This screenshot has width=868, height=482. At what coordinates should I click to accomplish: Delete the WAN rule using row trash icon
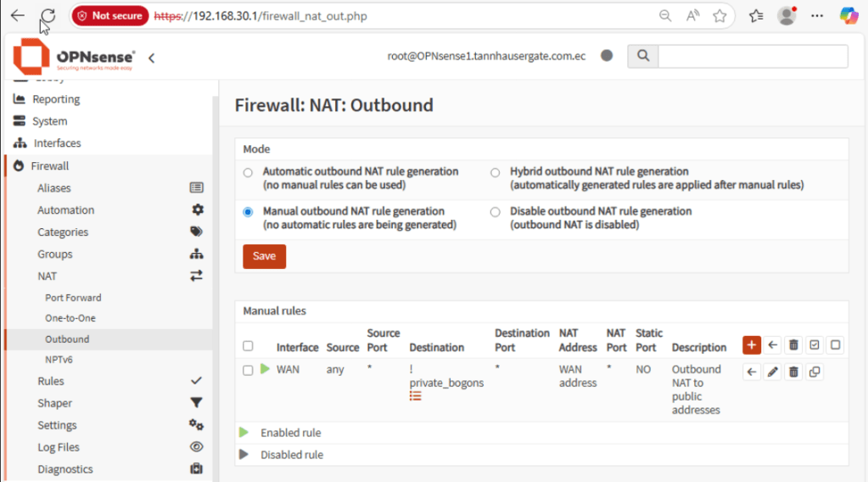(793, 372)
